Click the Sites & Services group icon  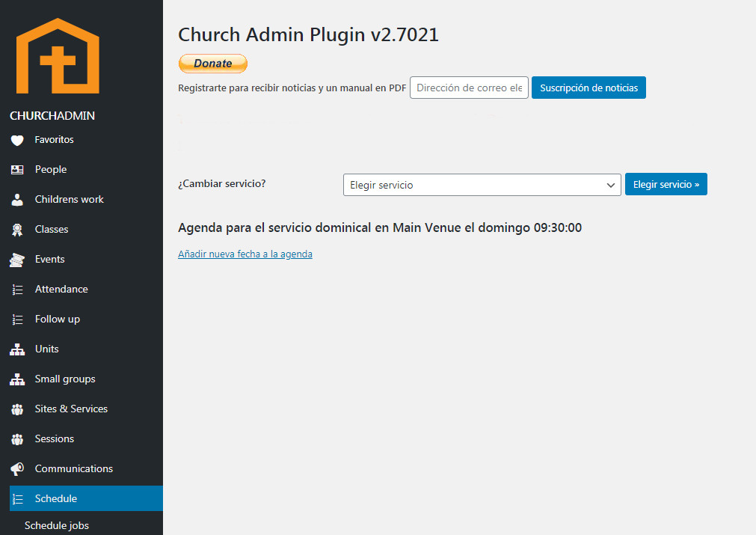17,409
